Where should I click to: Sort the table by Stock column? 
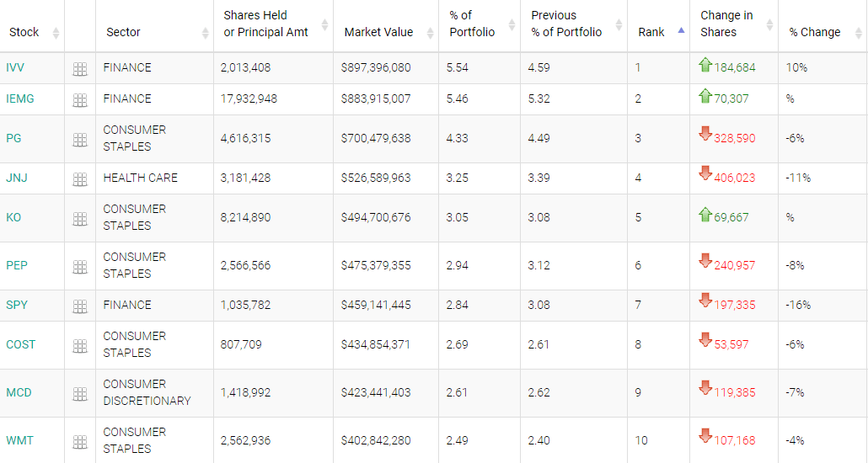click(x=24, y=32)
